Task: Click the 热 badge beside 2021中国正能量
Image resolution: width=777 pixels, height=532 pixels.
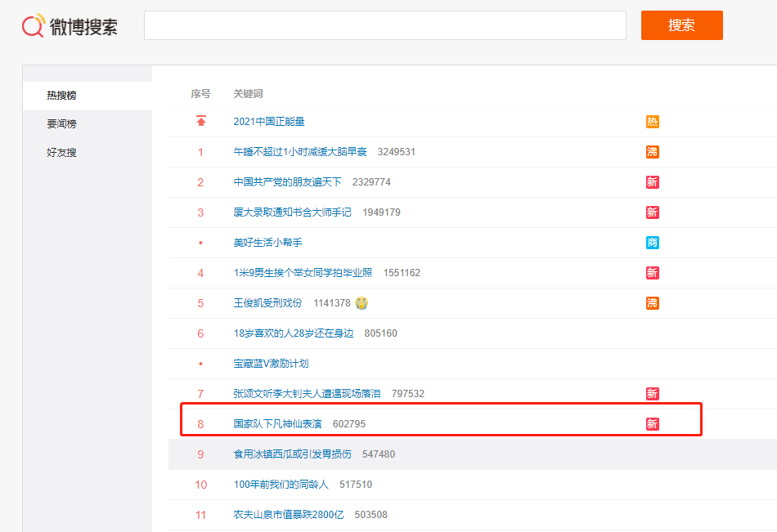Action: coord(652,122)
